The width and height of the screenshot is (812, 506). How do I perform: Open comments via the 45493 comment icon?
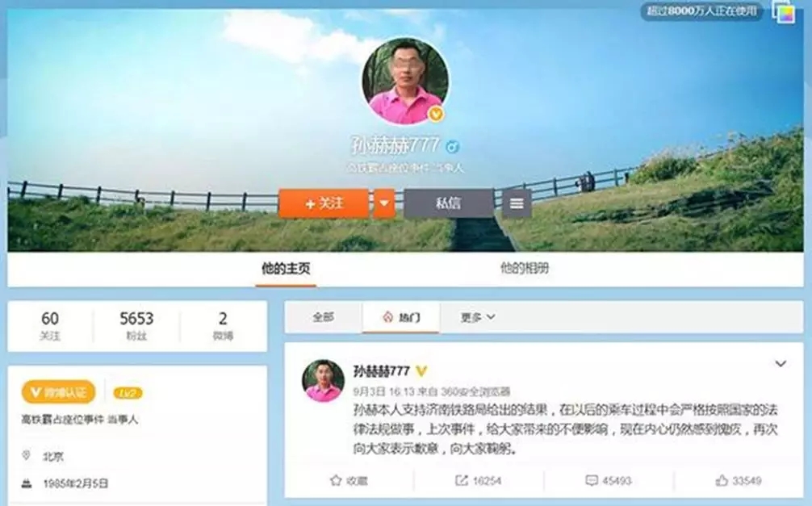[592, 480]
